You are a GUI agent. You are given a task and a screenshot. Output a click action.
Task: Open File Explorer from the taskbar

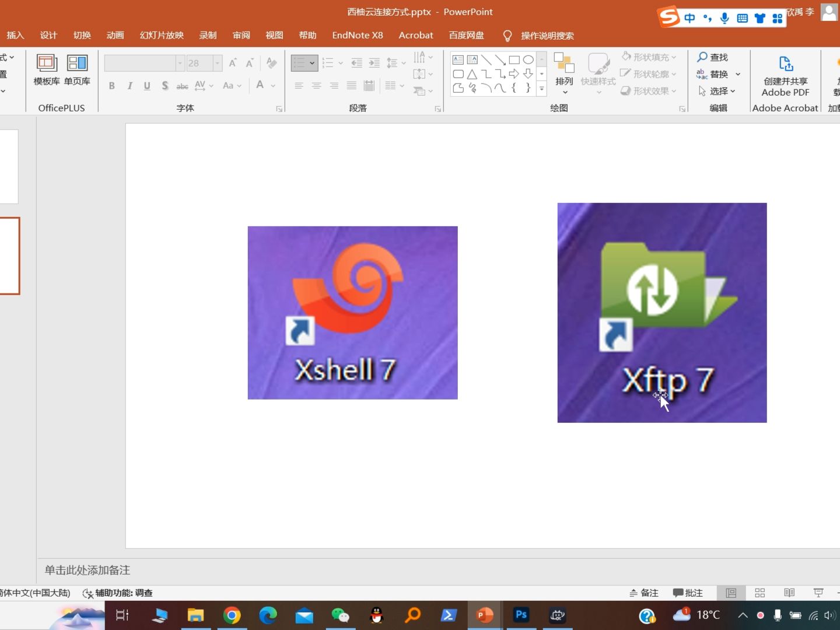(195, 615)
